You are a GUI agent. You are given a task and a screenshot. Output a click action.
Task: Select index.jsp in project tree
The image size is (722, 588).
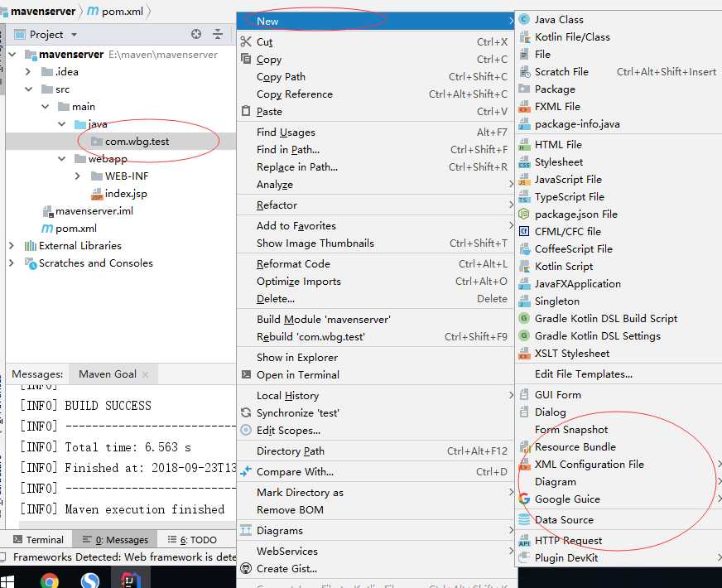pos(126,194)
